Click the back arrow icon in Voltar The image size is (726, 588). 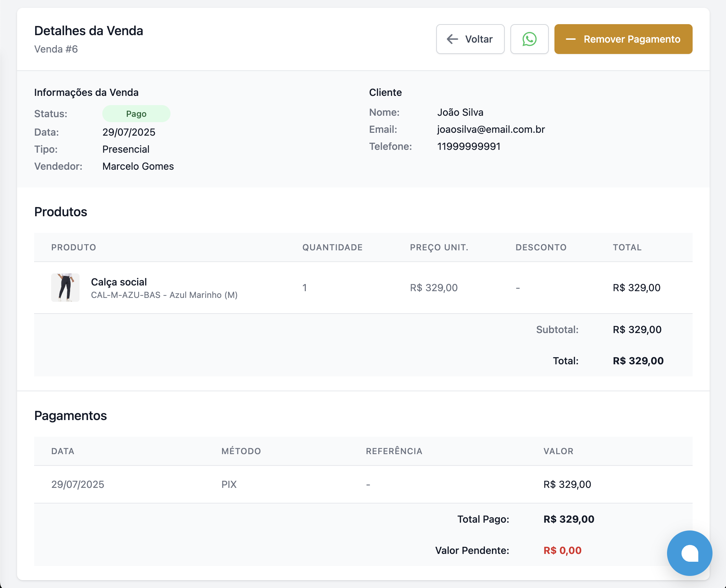click(x=452, y=39)
